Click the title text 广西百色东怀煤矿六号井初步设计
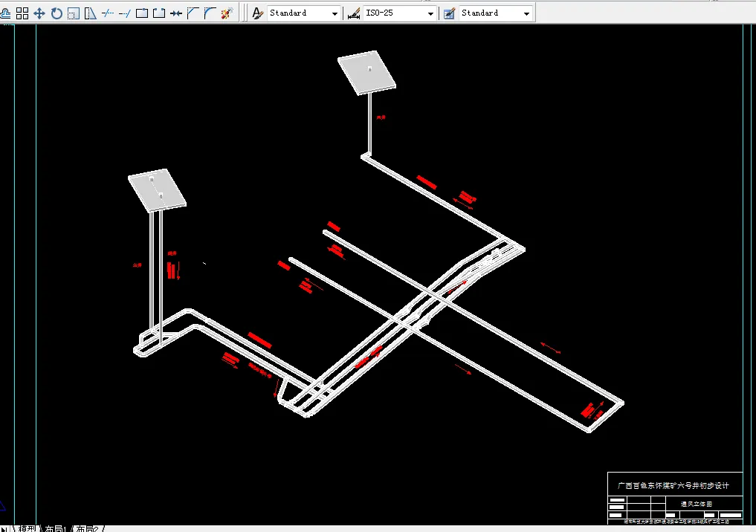This screenshot has height=532, width=756. pos(673,486)
